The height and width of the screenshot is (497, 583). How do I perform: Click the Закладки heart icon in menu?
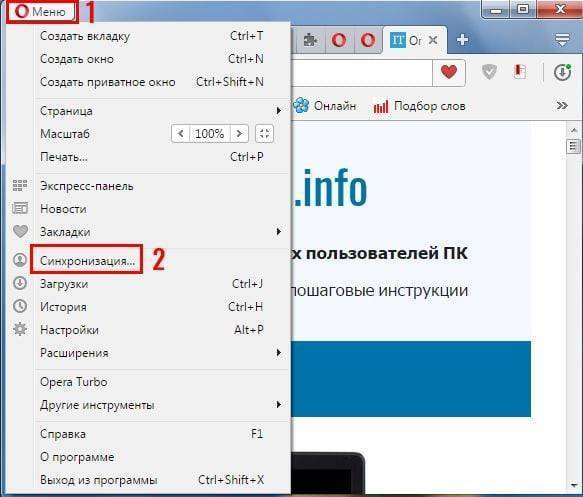[x=20, y=231]
